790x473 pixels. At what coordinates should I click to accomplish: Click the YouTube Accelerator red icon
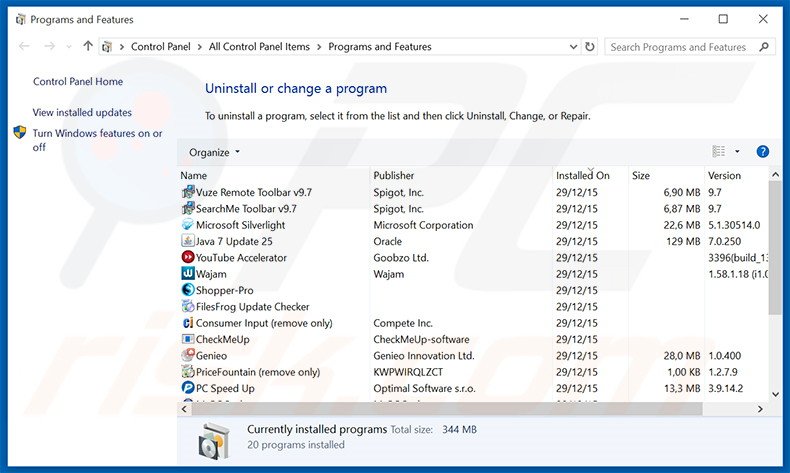tap(188, 257)
